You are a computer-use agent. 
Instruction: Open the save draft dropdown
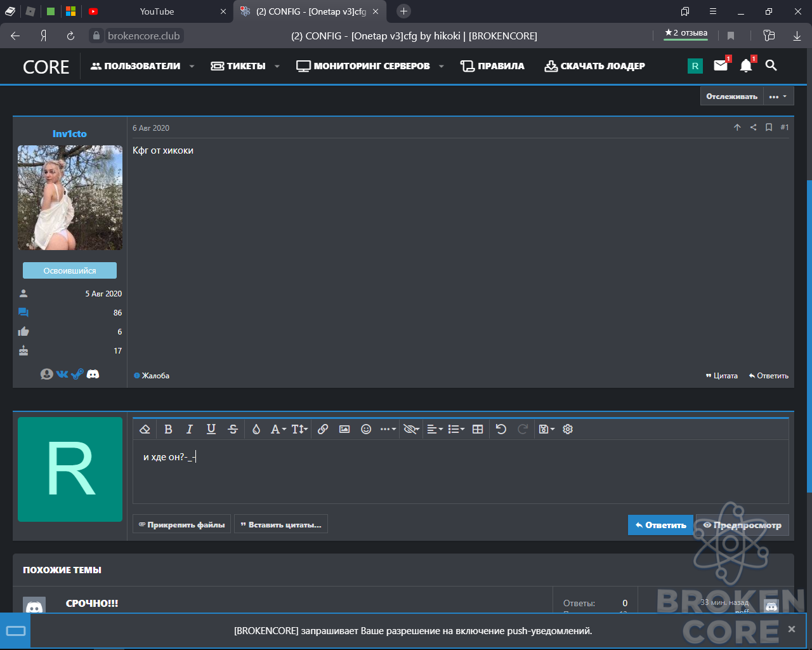(x=546, y=429)
